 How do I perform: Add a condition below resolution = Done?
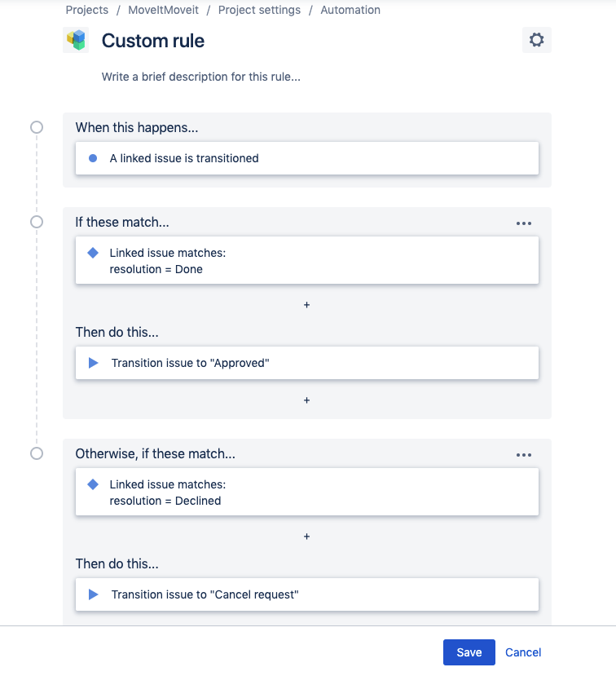pyautogui.click(x=306, y=305)
